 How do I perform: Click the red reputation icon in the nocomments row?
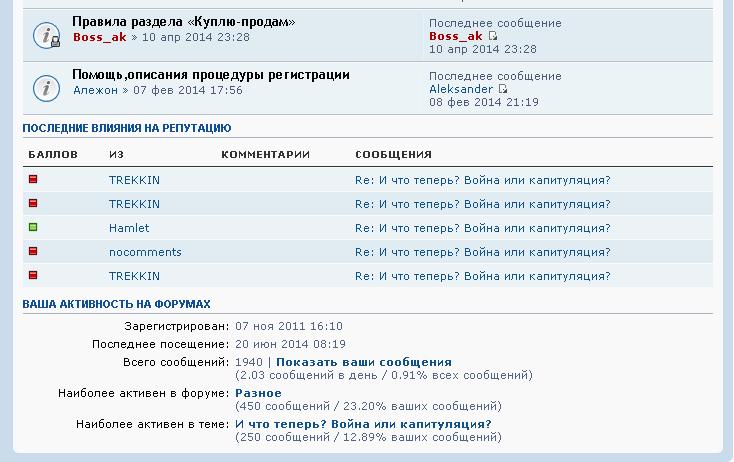coord(33,251)
